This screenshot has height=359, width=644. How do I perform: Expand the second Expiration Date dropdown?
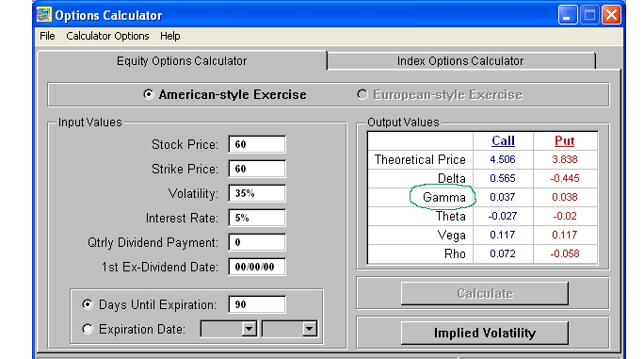click(309, 329)
